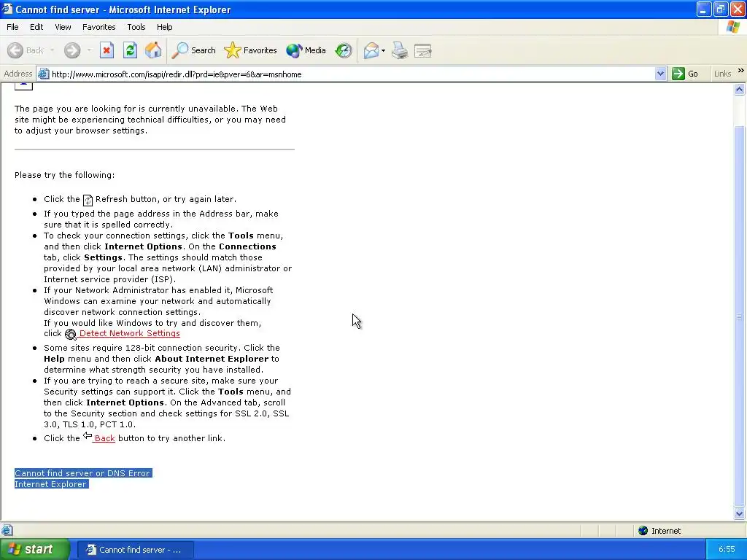
Task: Click the Back toolbar button
Action: pos(26,50)
